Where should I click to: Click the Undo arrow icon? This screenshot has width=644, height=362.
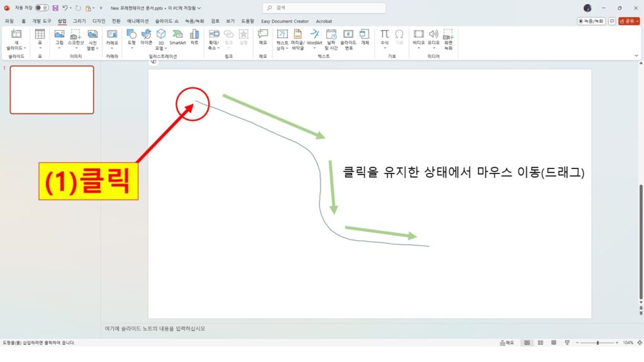click(x=65, y=8)
